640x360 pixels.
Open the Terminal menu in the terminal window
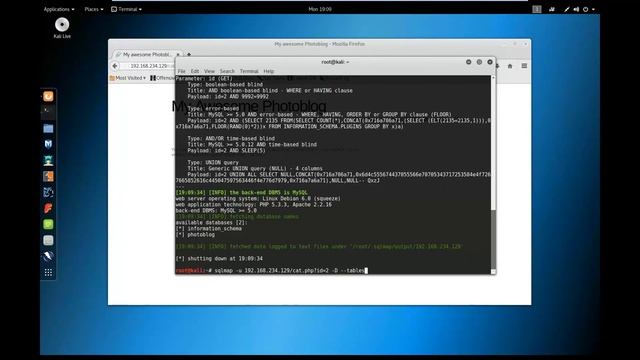249,71
